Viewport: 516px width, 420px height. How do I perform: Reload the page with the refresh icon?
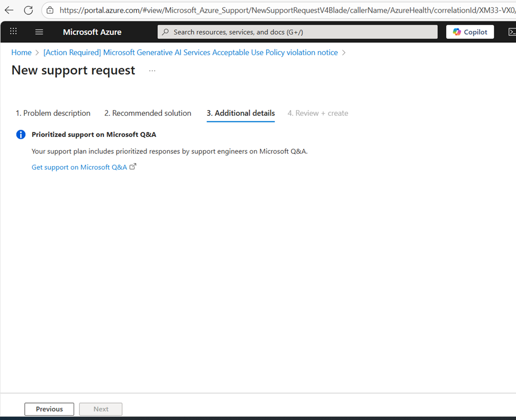29,10
